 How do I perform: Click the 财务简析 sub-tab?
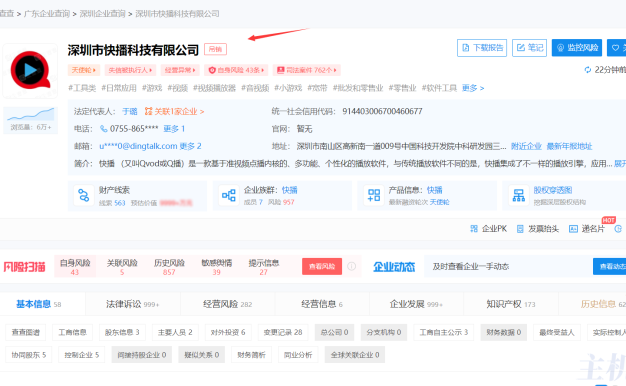(x=252, y=354)
